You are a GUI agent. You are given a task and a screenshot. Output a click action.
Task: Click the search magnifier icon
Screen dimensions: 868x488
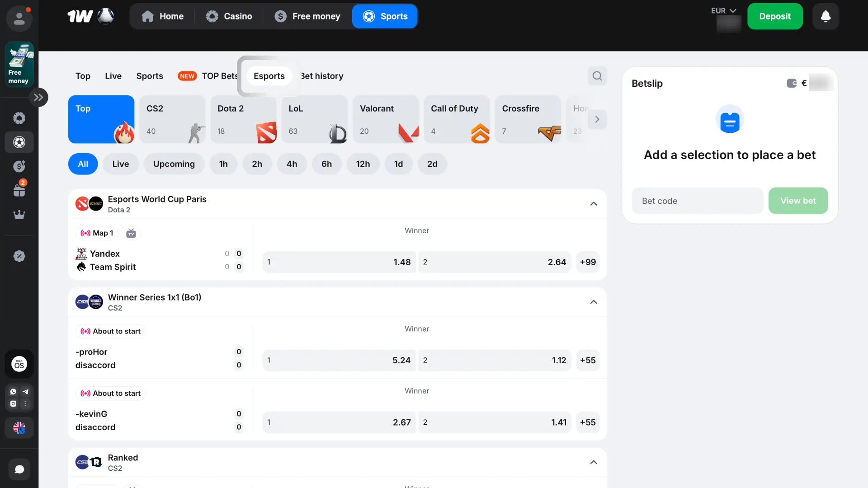pyautogui.click(x=597, y=76)
